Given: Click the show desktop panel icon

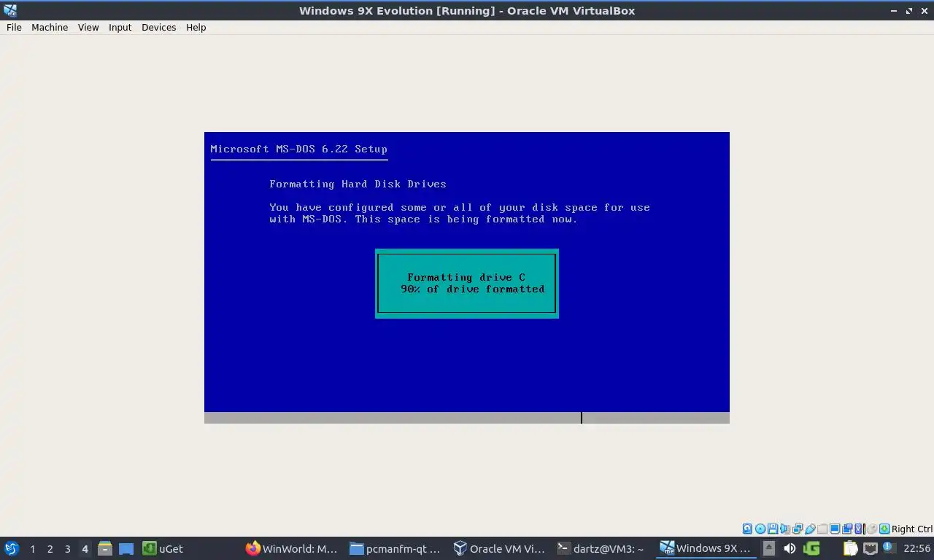Looking at the screenshot, I should [x=126, y=548].
